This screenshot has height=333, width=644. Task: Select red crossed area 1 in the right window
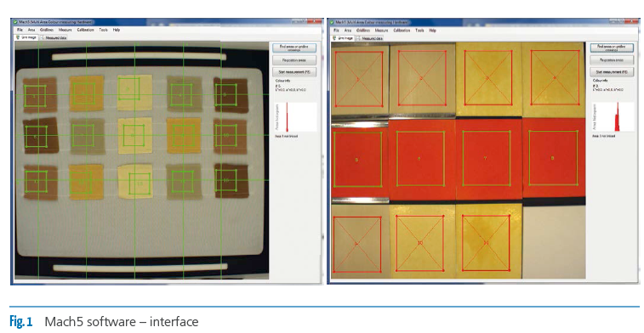(x=358, y=78)
